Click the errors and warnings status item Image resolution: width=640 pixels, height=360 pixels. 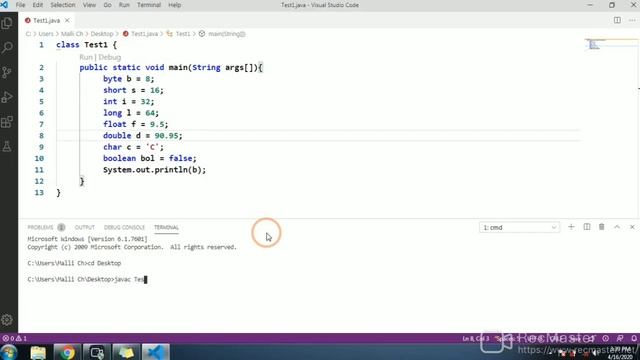[x=15, y=338]
